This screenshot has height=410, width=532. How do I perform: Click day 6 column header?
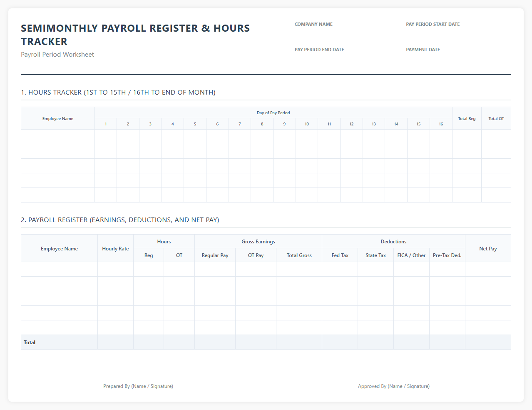[x=217, y=124]
